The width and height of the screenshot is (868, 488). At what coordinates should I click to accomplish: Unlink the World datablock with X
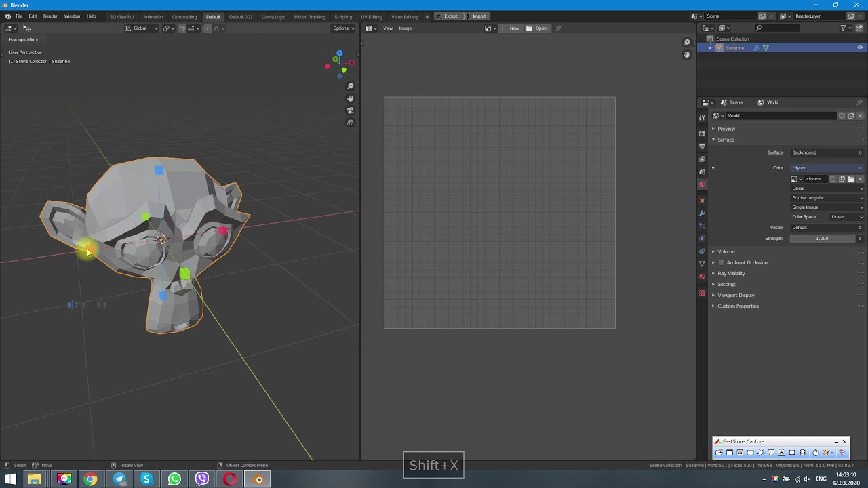[x=860, y=116]
